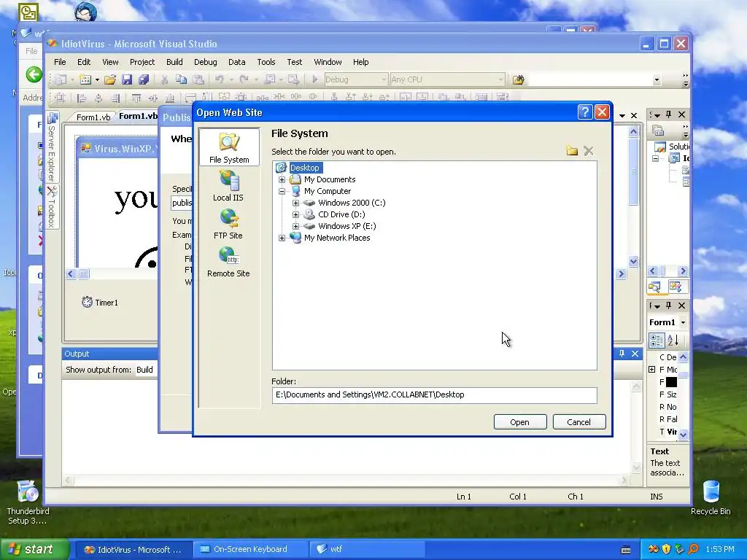747x560 pixels.
Task: Open the Debug configuration dropdown
Action: [x=384, y=79]
